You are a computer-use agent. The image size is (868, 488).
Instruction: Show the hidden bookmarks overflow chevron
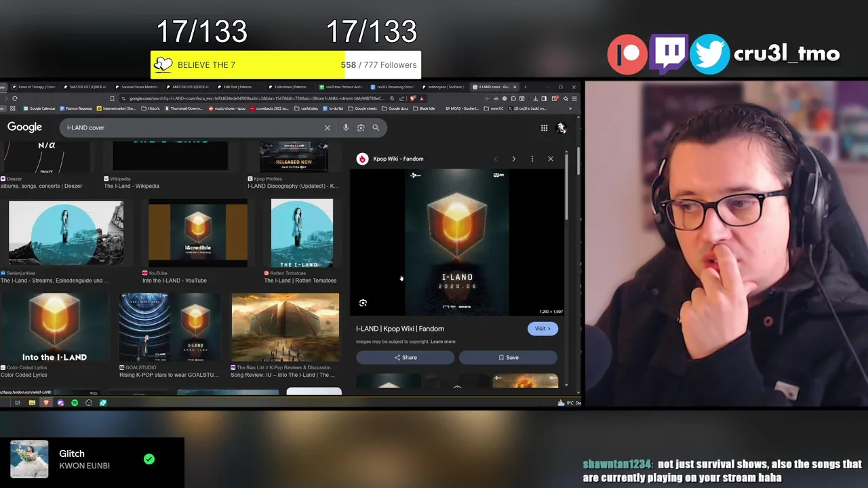570,108
